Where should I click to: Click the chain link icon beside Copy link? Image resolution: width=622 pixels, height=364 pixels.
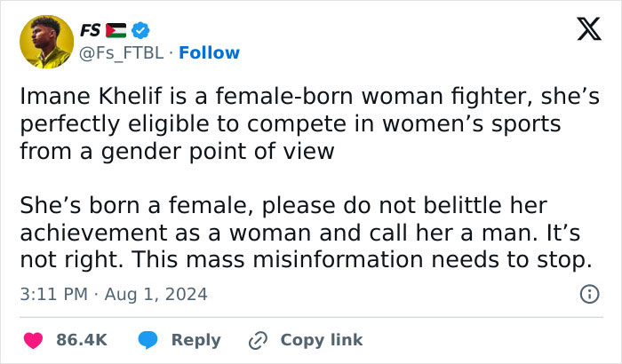pos(259,340)
